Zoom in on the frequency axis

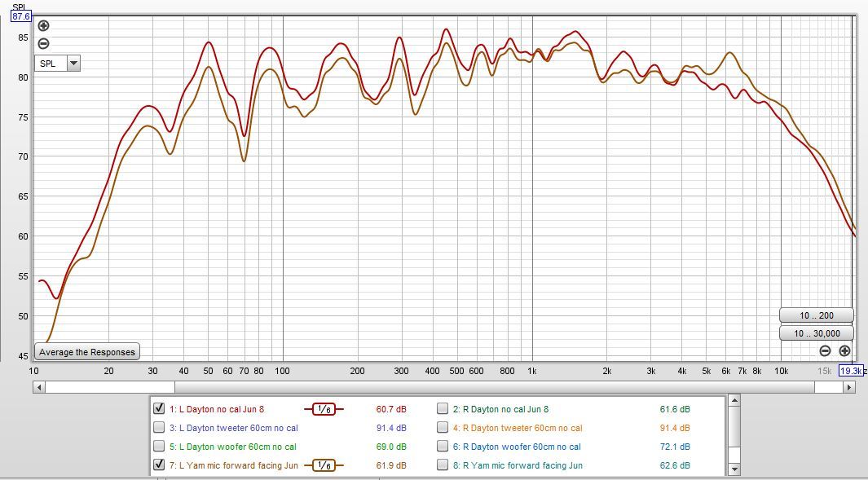tap(844, 350)
